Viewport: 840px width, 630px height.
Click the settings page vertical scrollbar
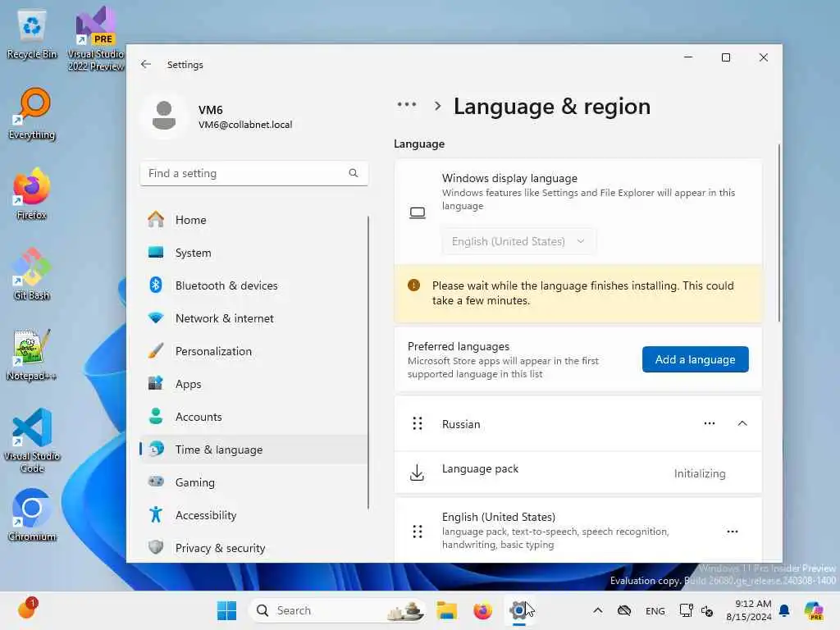pos(778,232)
